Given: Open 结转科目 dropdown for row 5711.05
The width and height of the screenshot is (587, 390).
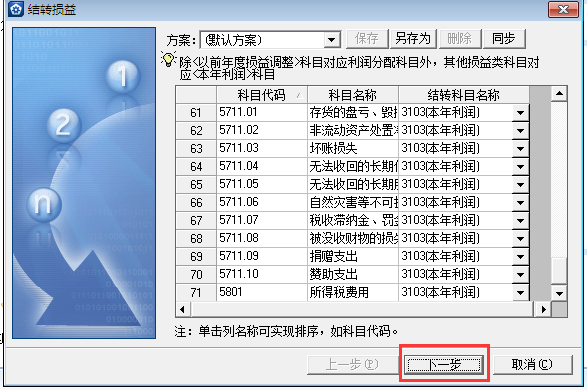Looking at the screenshot, I should coord(521,185).
